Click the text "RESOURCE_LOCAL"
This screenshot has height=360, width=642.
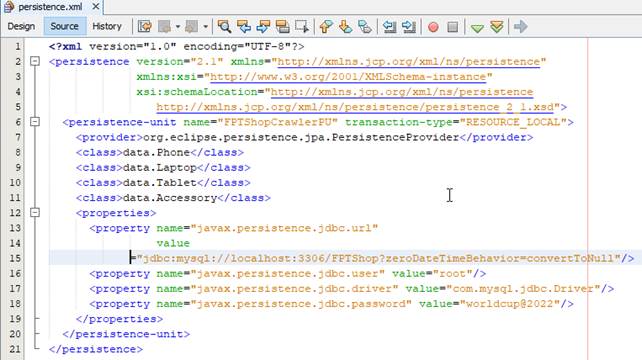pos(513,122)
